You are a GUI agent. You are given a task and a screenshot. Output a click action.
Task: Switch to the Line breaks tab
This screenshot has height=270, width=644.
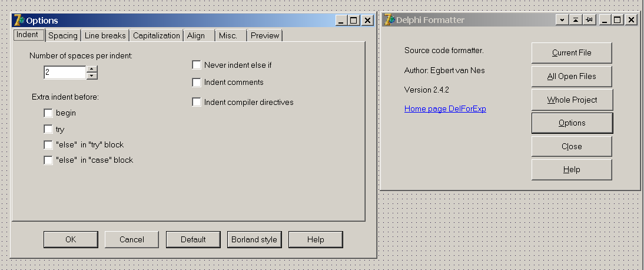click(105, 35)
